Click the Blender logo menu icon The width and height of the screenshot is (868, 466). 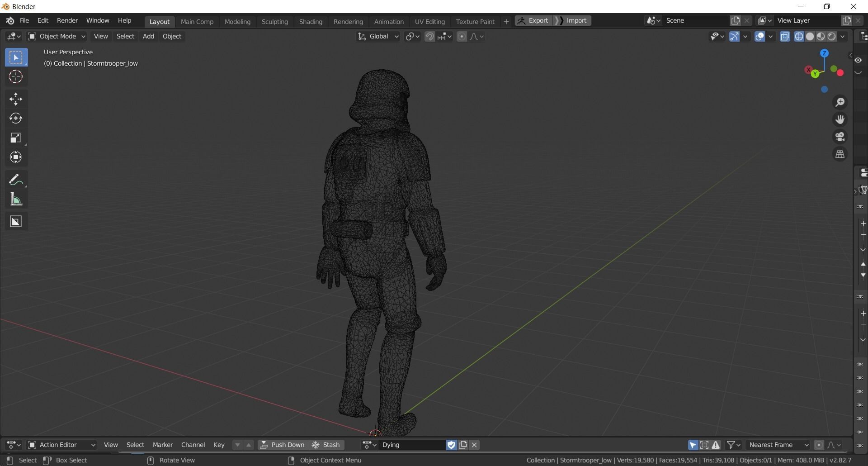(10, 21)
